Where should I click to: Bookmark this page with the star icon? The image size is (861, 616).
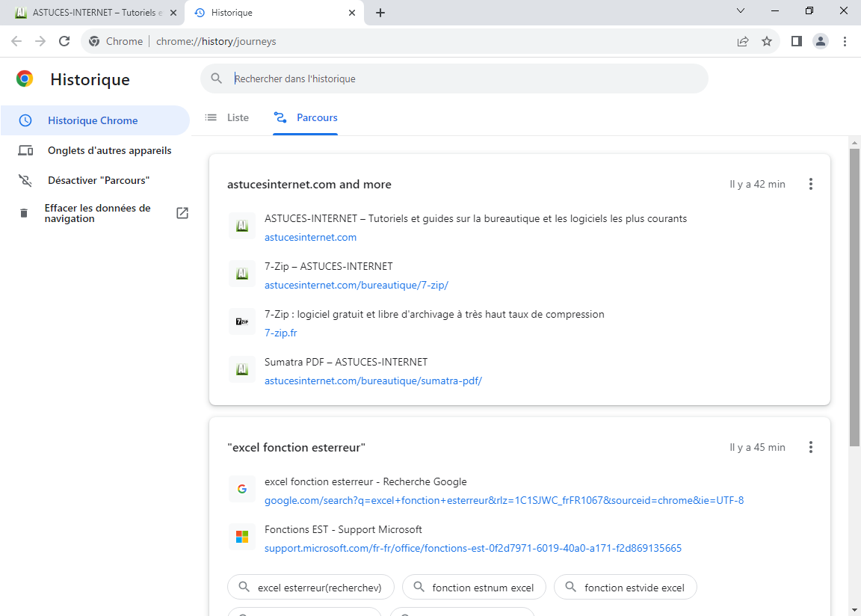click(x=767, y=41)
